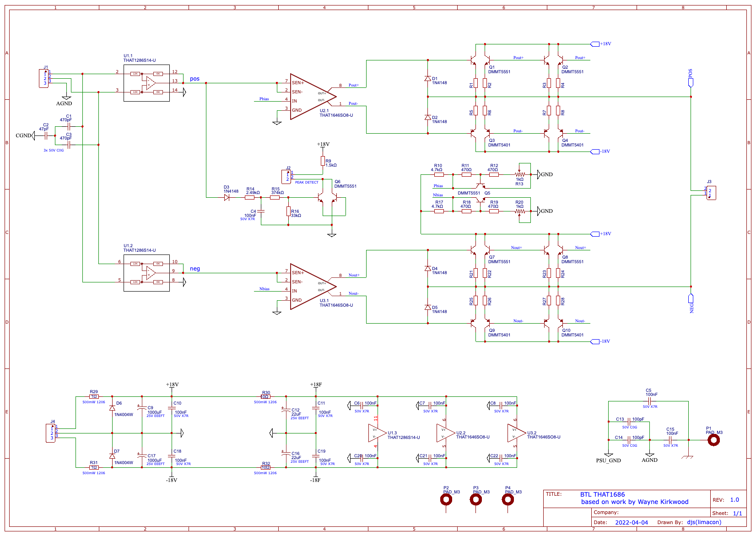
Task: Select the 'PEAK DETECT' label text
Action: point(307,182)
